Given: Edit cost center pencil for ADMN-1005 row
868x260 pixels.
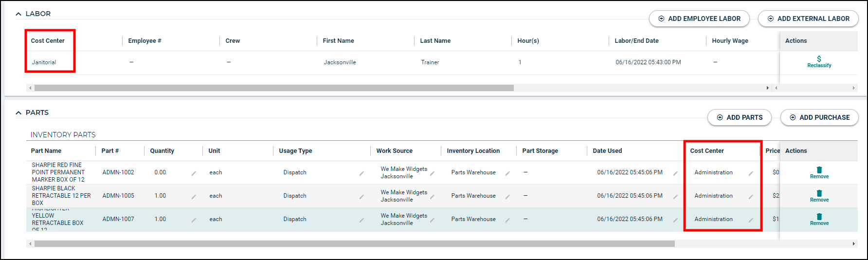Looking at the screenshot, I should click(x=751, y=197).
